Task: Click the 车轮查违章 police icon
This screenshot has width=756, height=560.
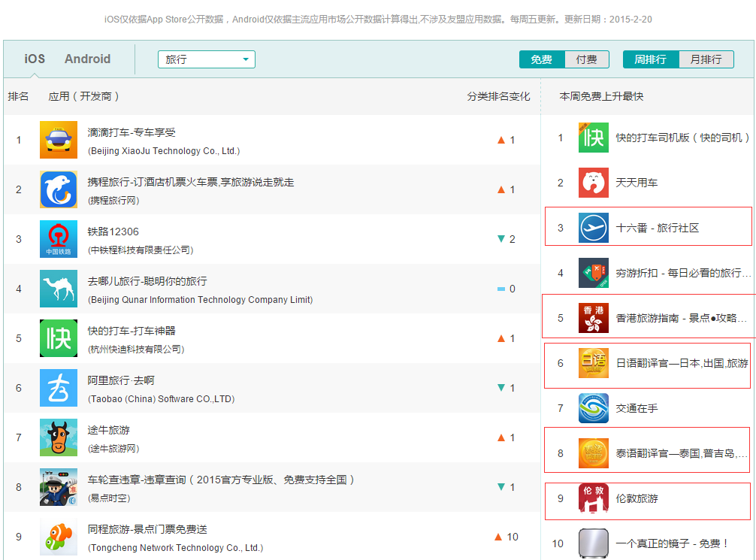Action: tap(59, 487)
